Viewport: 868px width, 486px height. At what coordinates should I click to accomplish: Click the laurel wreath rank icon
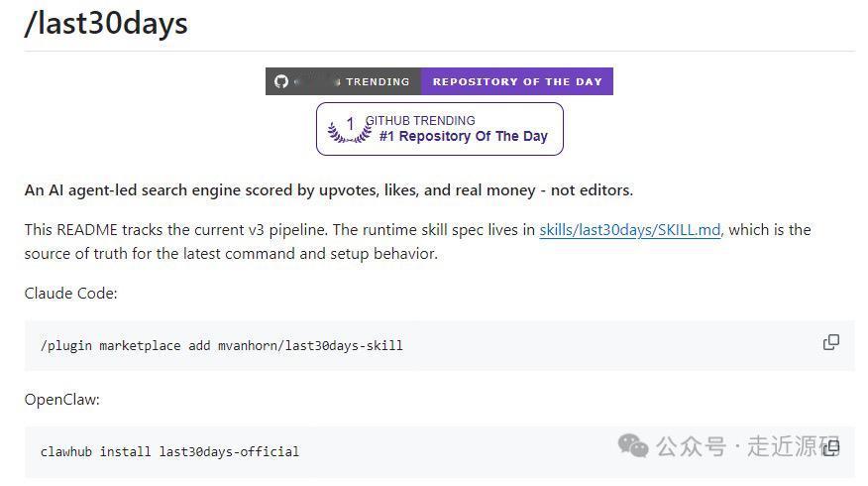tap(350, 130)
